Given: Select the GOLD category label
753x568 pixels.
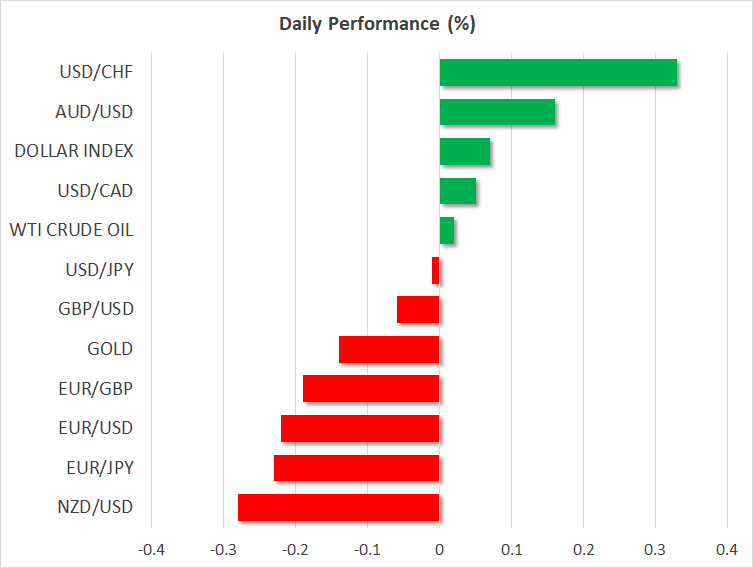Looking at the screenshot, I should 110,349.
